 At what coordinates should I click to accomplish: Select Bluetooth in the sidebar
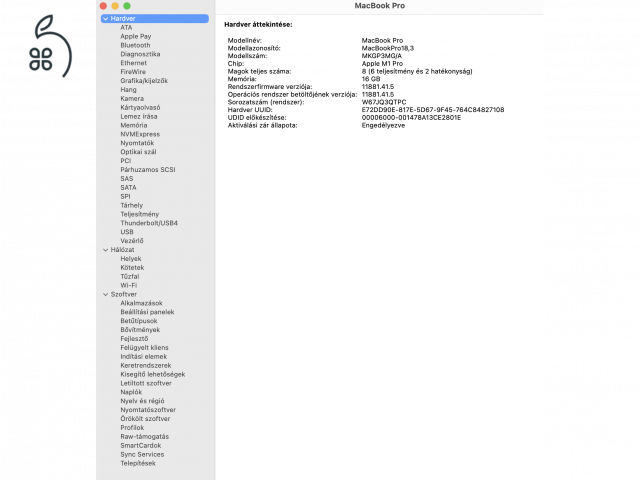click(x=135, y=45)
